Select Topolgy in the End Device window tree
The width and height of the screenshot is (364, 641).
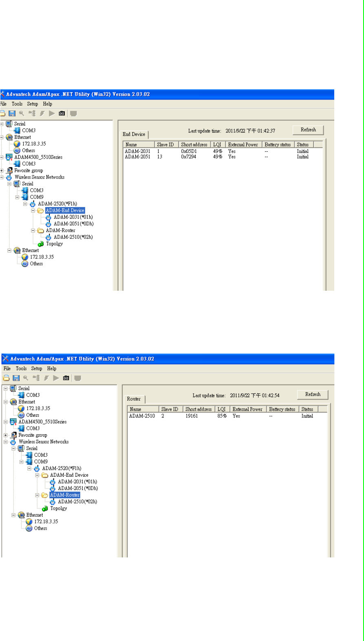point(54,244)
